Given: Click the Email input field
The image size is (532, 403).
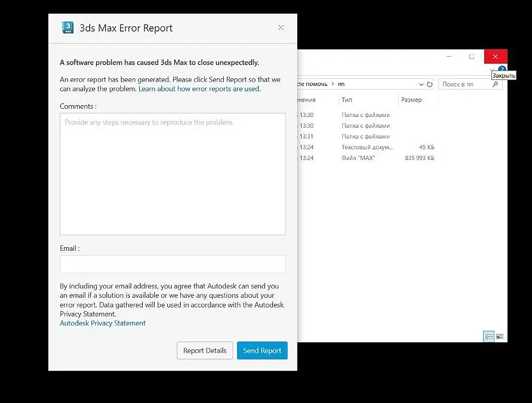Looking at the screenshot, I should coord(173,264).
